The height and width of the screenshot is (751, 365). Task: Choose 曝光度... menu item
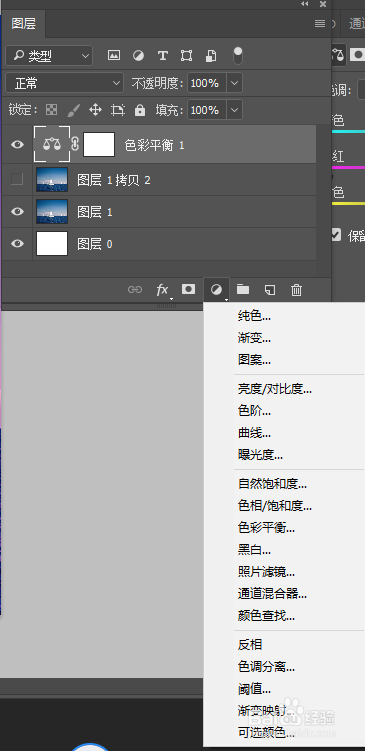point(261,455)
